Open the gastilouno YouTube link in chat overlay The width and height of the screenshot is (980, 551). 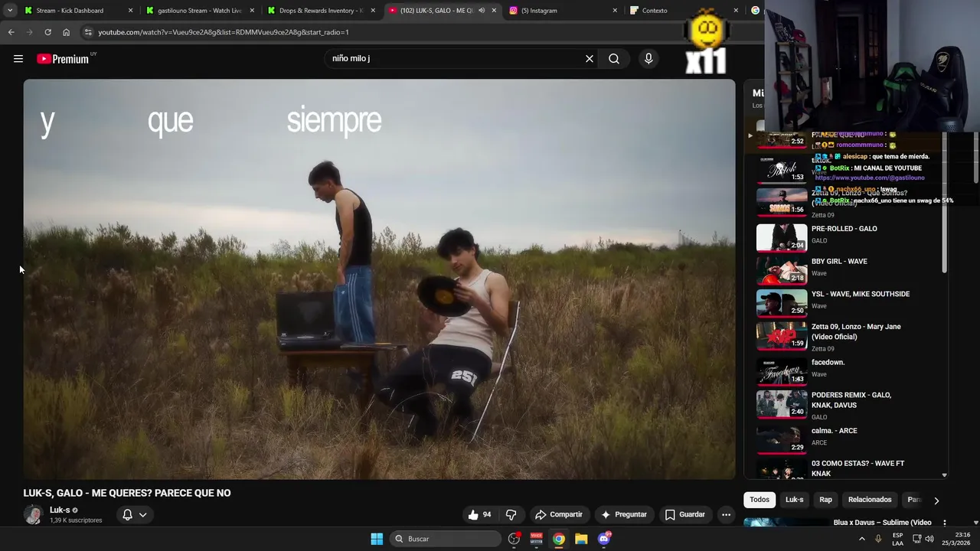point(870,178)
